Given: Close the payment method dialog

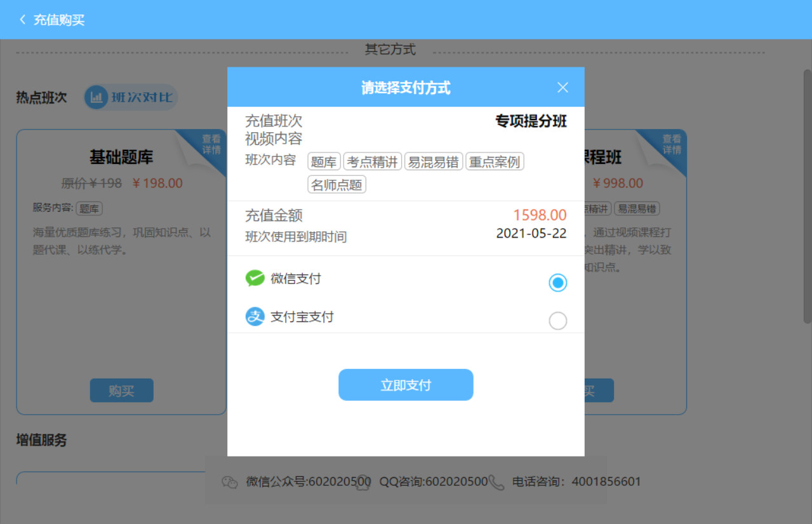Looking at the screenshot, I should coord(562,88).
